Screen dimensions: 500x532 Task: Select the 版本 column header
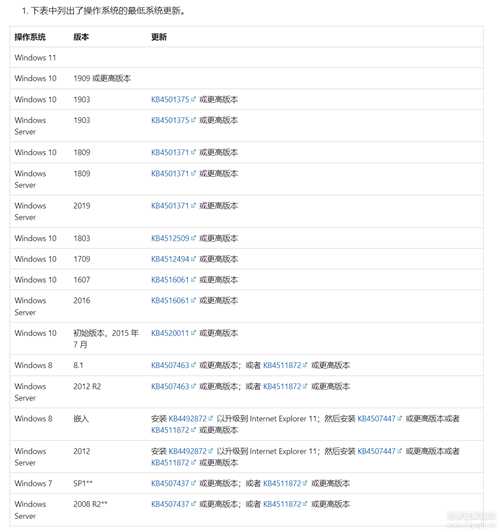click(x=81, y=37)
